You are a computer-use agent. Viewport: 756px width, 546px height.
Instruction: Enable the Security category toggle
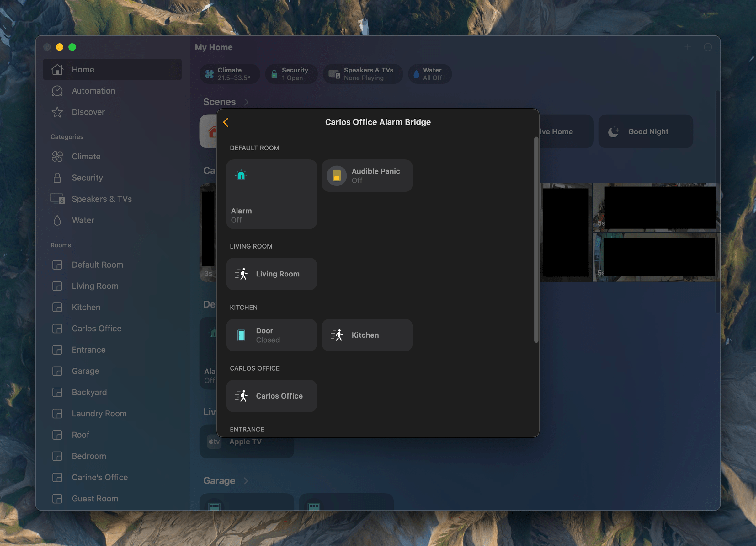[87, 177]
